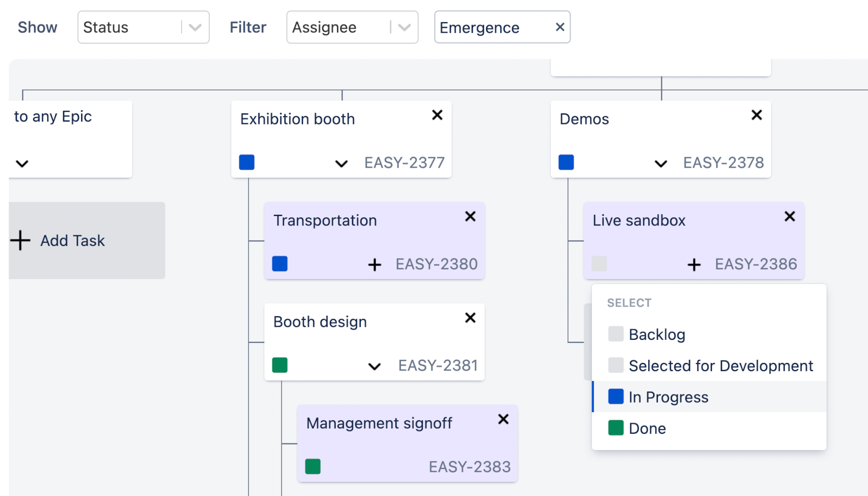Choose In Progress status
This screenshot has height=496, width=868.
709,397
